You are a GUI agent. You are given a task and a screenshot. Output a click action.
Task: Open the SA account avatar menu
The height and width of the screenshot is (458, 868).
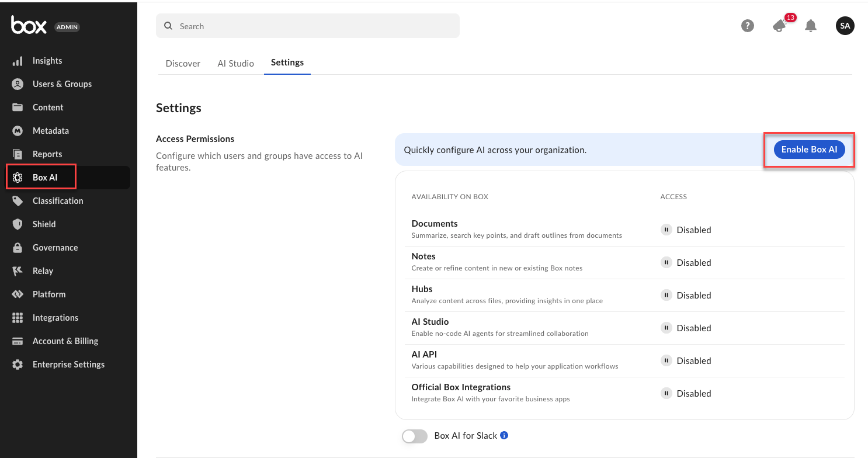pyautogui.click(x=845, y=26)
